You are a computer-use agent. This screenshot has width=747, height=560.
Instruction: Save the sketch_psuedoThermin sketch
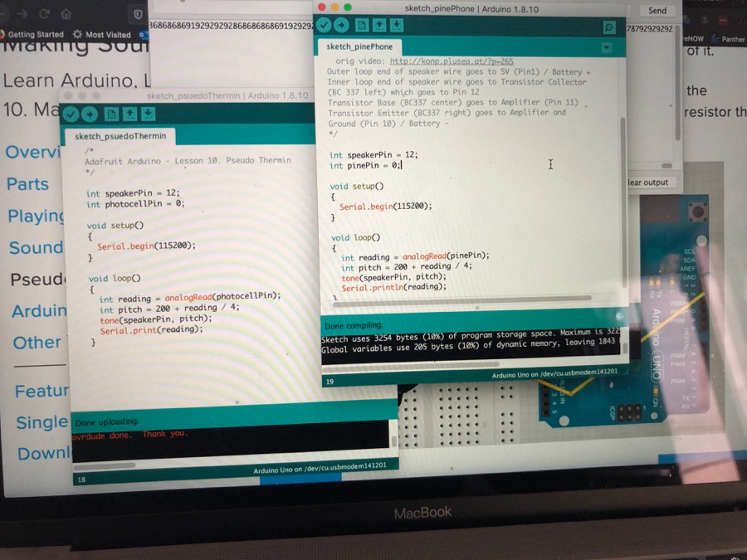(149, 114)
